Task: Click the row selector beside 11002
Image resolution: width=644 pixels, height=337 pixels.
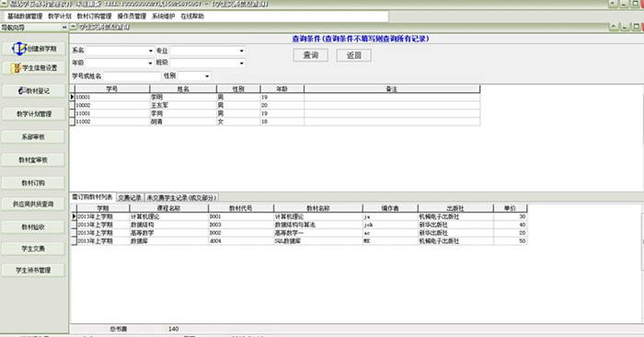Action: coord(73,122)
